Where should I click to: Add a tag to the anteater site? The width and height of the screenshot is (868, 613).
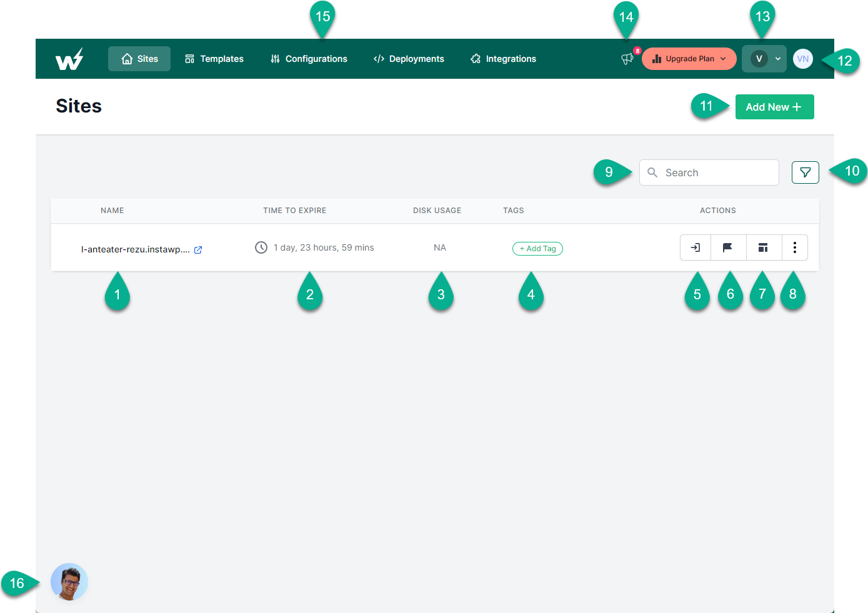[537, 248]
